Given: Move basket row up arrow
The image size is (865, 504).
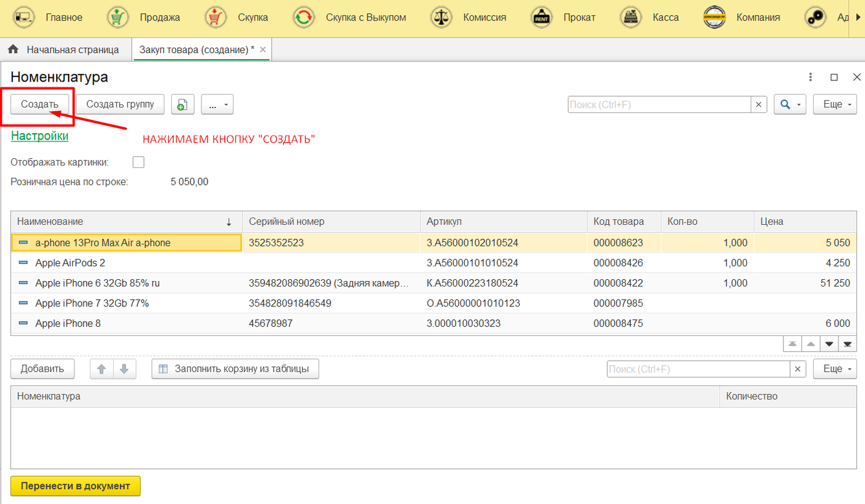Looking at the screenshot, I should [102, 369].
